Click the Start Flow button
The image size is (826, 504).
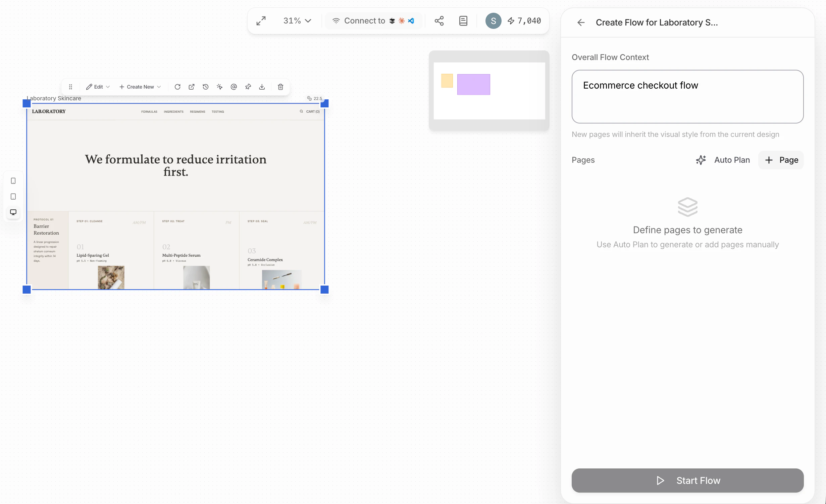[687, 481]
